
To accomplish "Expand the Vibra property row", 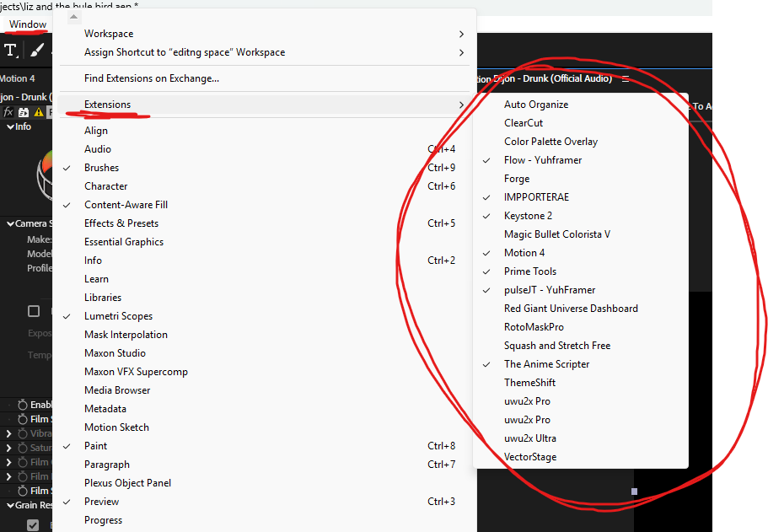I will 8,433.
